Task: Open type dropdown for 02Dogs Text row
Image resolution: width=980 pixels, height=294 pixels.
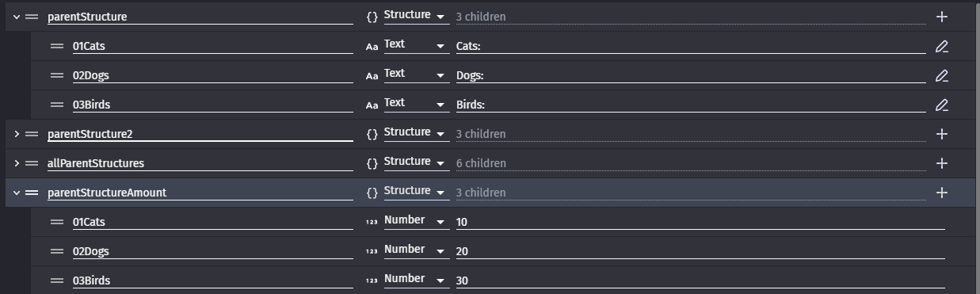Action: click(415, 75)
